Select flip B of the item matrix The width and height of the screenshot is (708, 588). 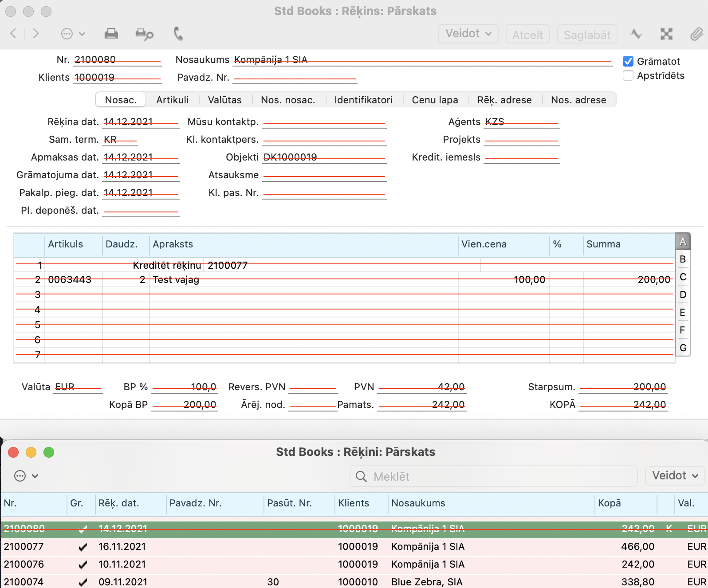click(x=683, y=259)
